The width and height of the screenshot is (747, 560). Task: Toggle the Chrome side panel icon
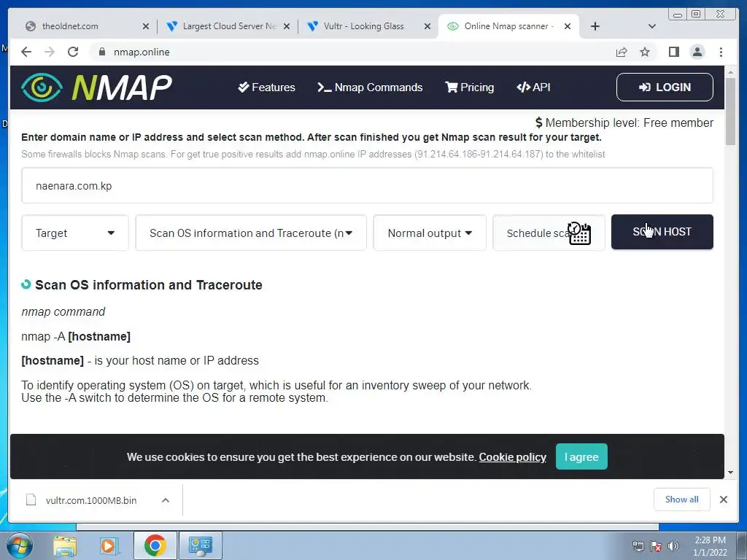click(673, 52)
